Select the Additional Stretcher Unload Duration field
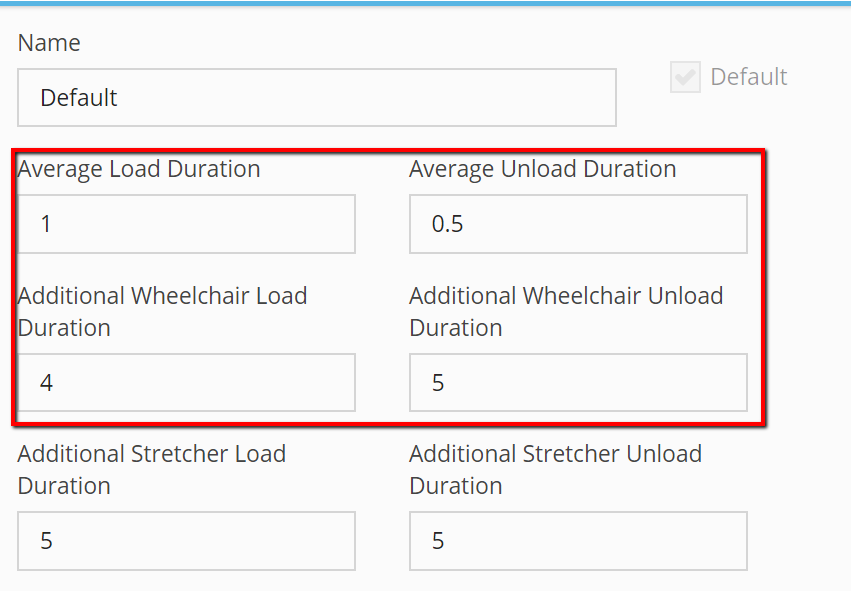Screen dimensions: 851x591 [x=579, y=541]
